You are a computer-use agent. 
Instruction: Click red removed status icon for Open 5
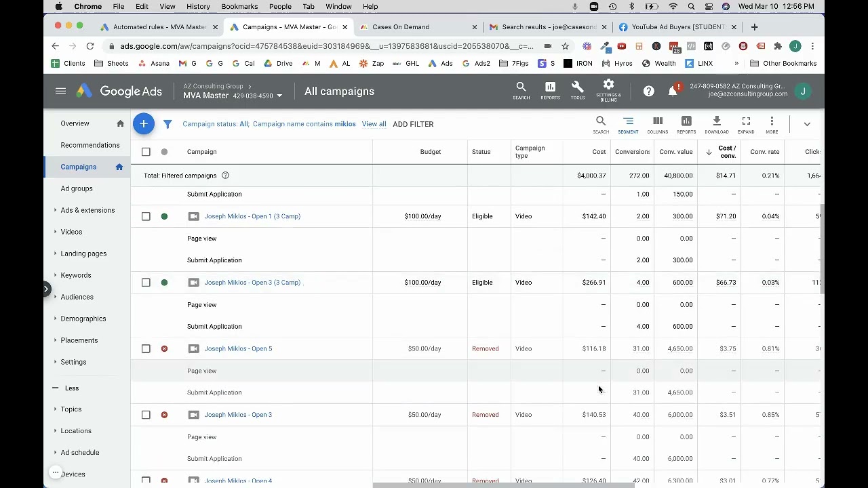164,348
